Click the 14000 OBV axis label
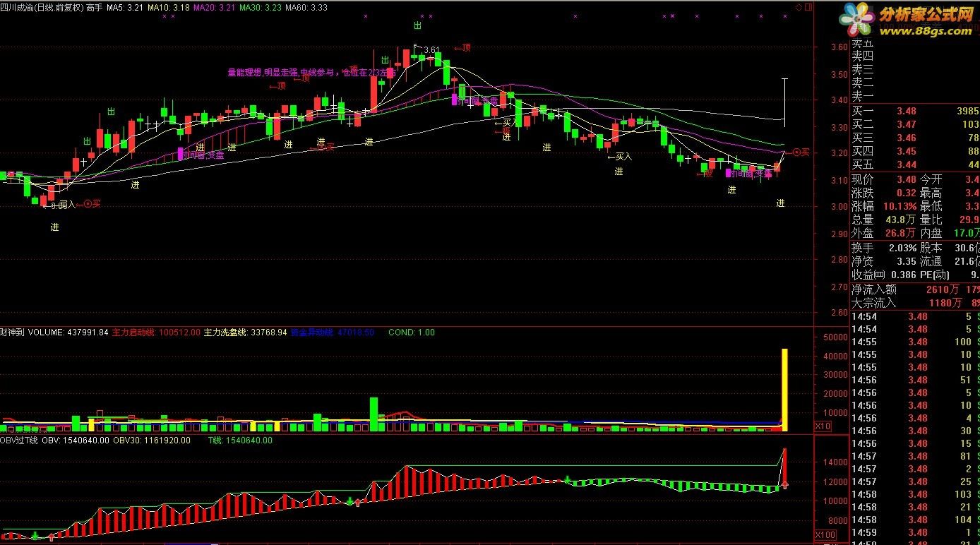This screenshot has width=980, height=545. pos(835,462)
